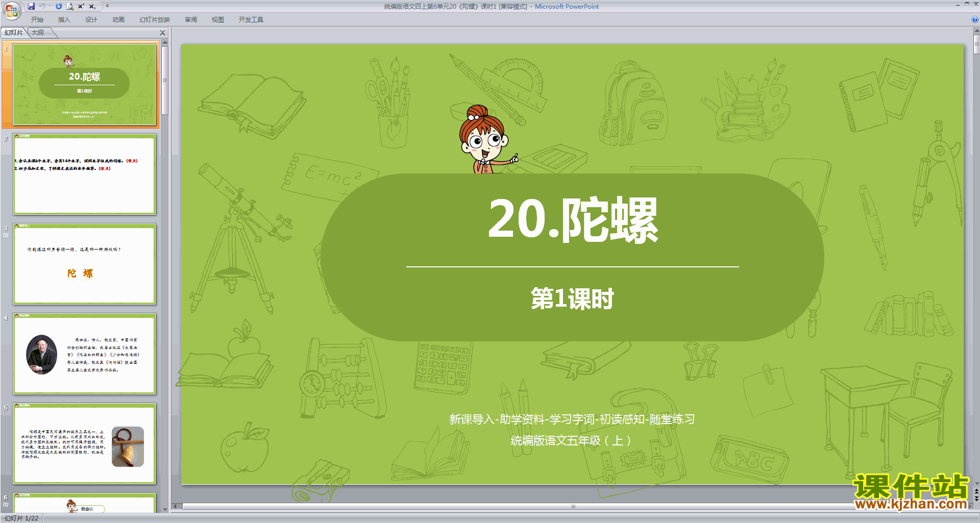
Task: Switch to the 幻灯片 pane tab
Action: [14, 33]
